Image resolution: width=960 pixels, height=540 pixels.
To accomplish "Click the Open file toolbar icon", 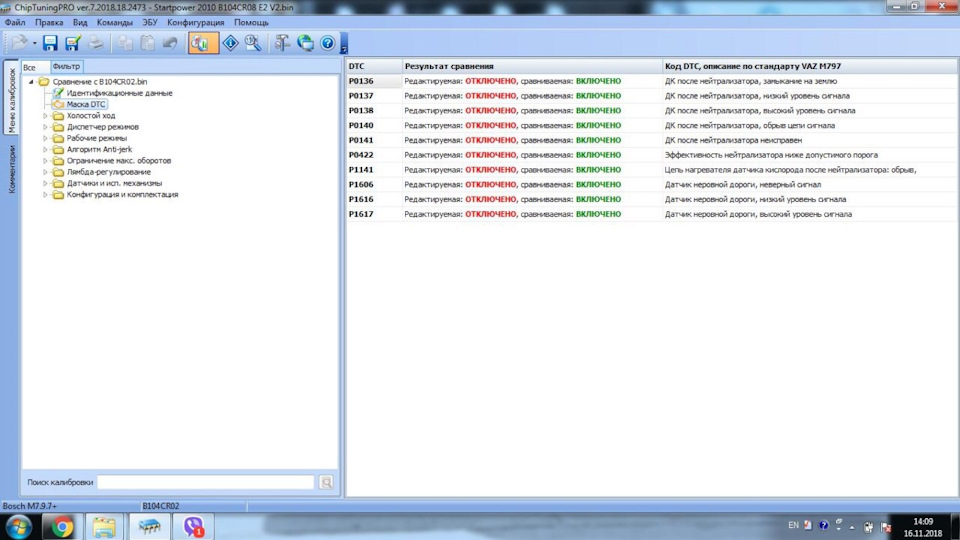I will [18, 43].
